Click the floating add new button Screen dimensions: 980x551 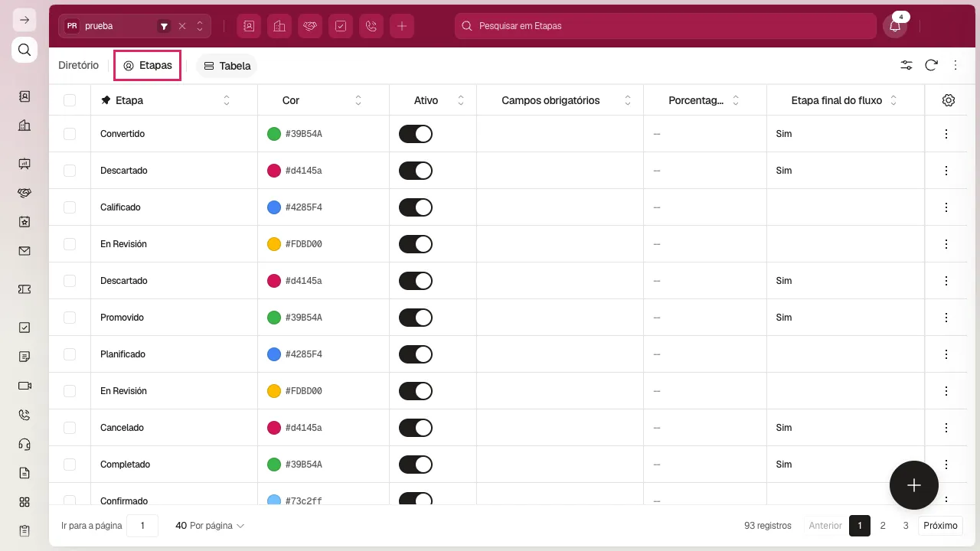[x=914, y=485]
